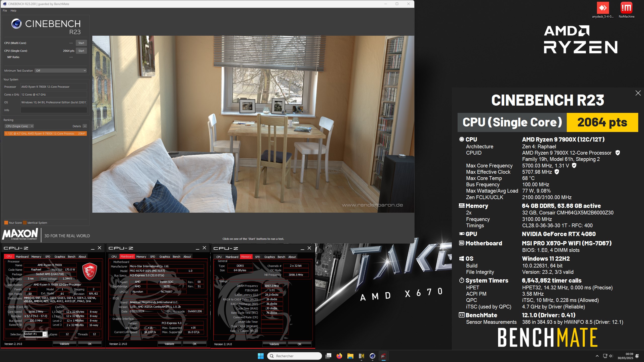Click the Identical System legend swatch
The image size is (644, 362).
click(x=25, y=223)
